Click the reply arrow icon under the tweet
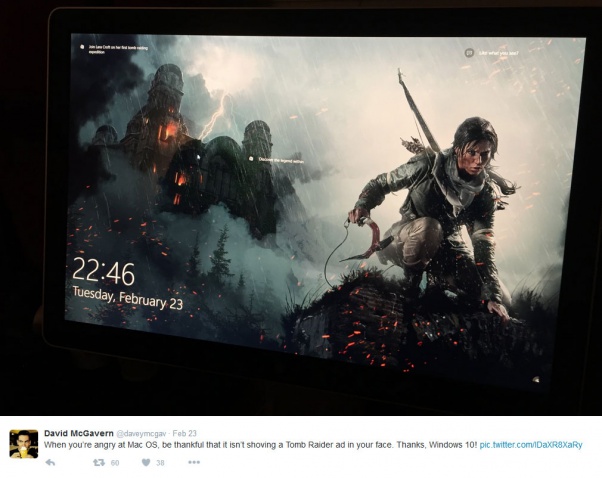Screen dimensions: 602x478 [x=50, y=463]
